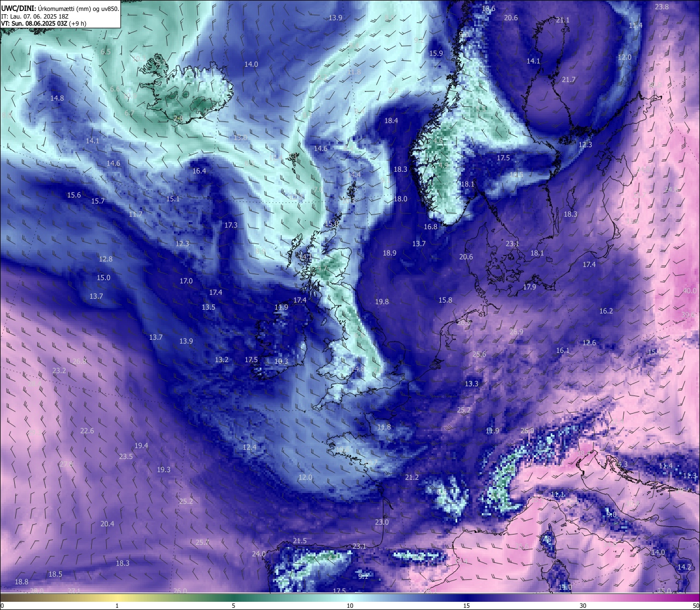
Task: Click the 11.7 value on the map
Action: click(x=136, y=214)
